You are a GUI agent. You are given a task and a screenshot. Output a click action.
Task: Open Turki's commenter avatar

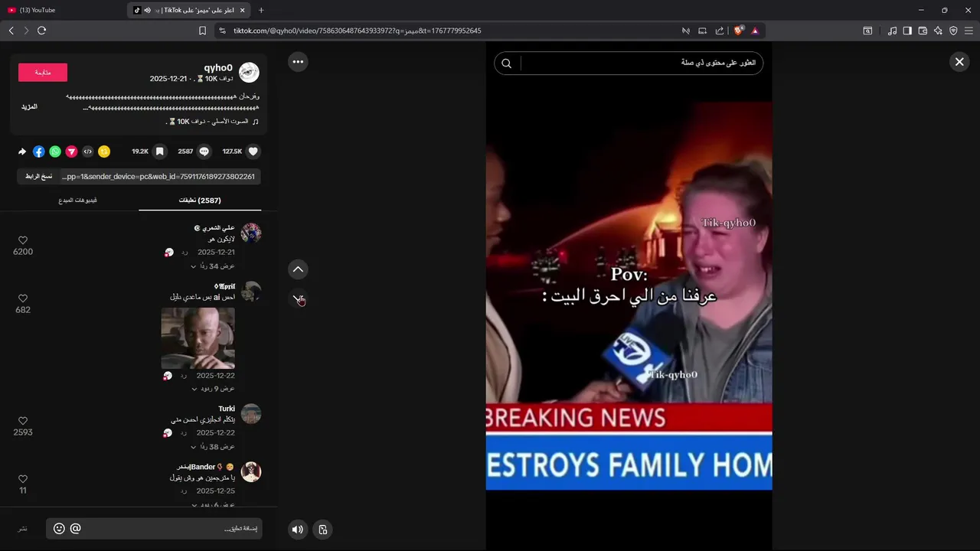click(x=251, y=414)
